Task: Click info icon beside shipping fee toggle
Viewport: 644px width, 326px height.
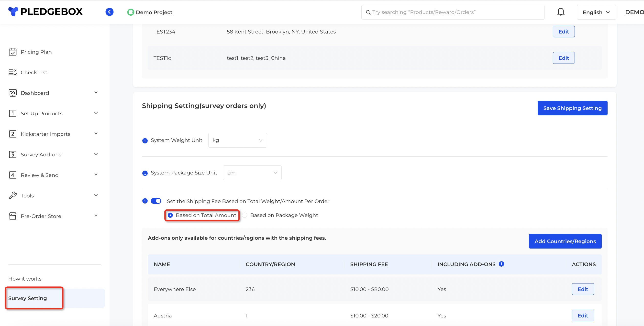Action: [145, 201]
